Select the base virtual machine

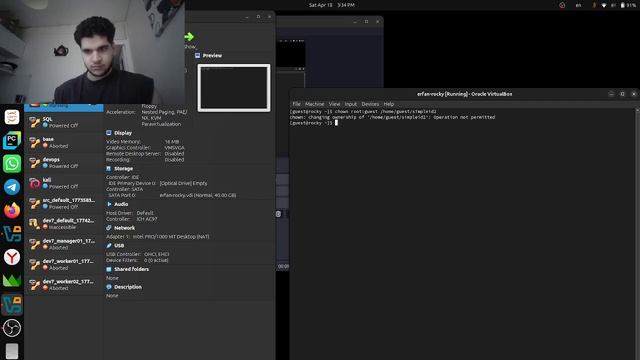click(x=64, y=142)
